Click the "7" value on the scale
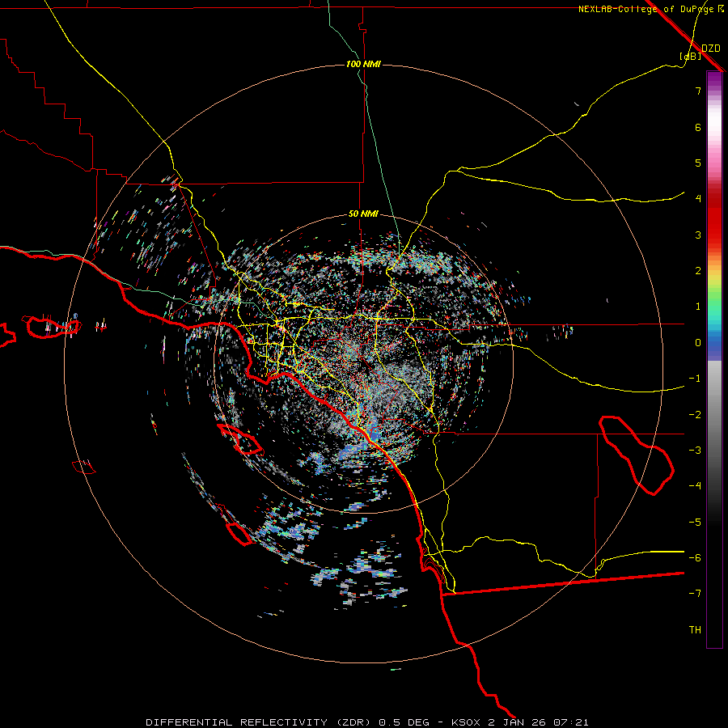This screenshot has height=728, width=728. click(x=698, y=91)
